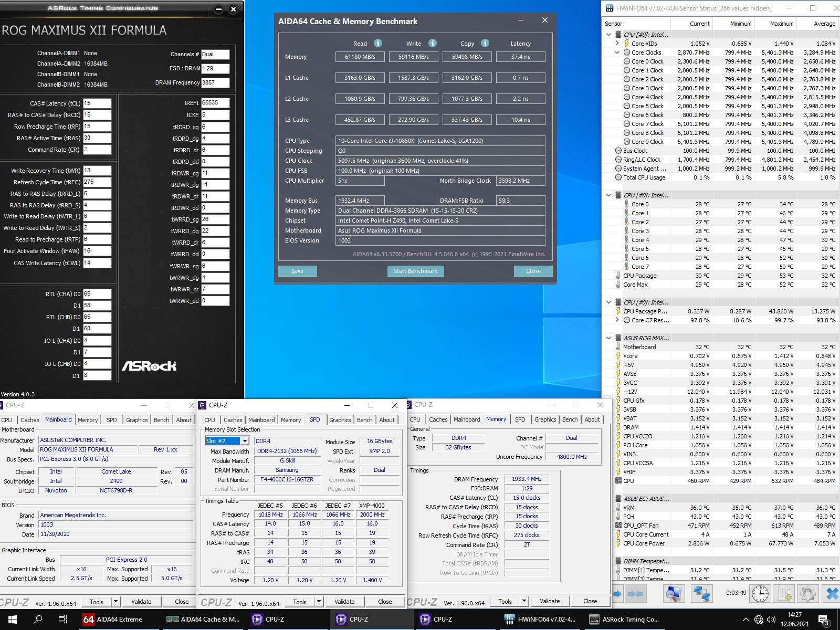
Task: Collapse ASUS ROG MAX motherboard sensor group
Action: 609,338
